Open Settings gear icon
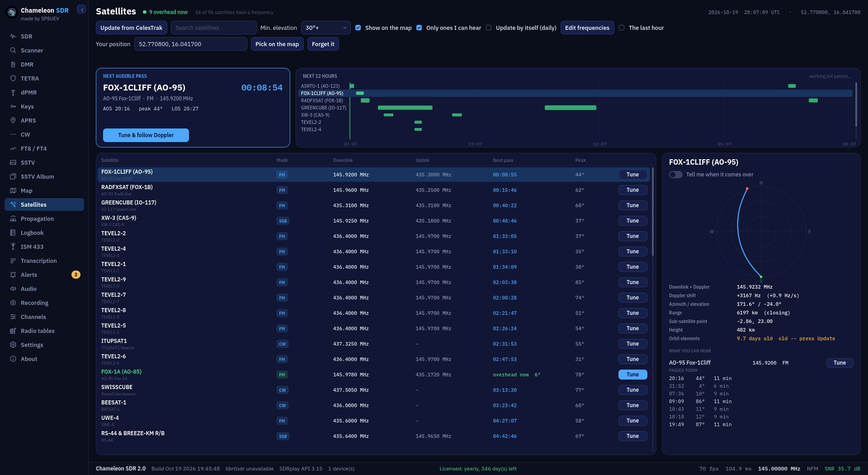868x475 pixels. click(13, 345)
